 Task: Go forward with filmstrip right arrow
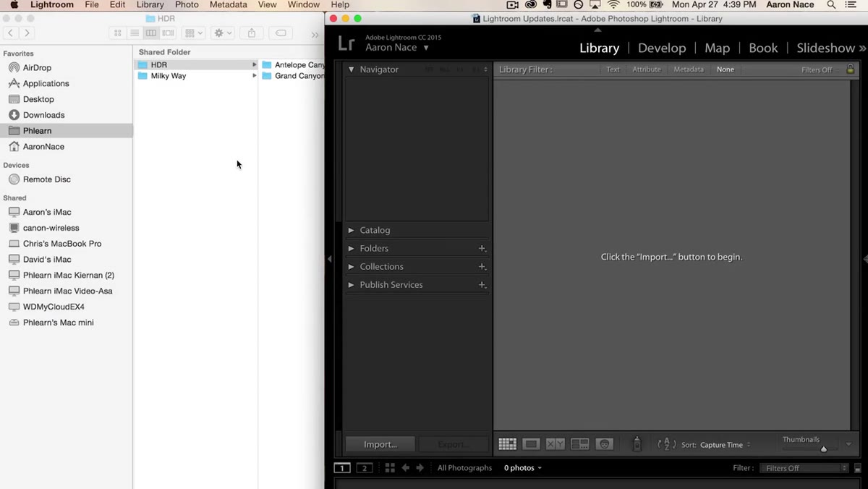coord(420,468)
